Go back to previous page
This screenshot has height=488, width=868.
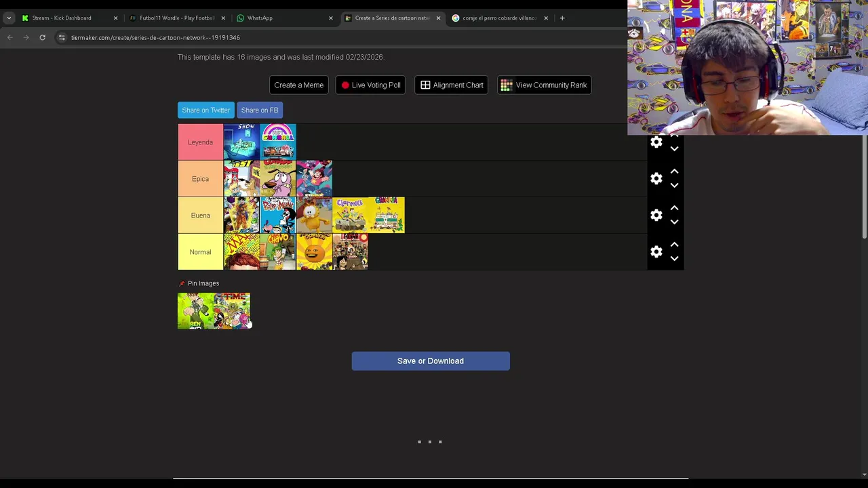[10, 37]
